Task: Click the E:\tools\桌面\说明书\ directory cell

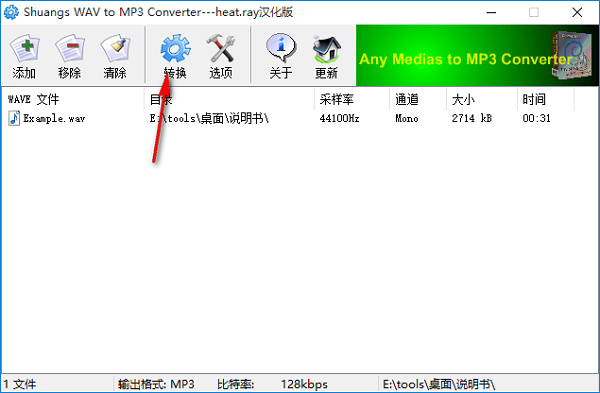Action: 209,119
